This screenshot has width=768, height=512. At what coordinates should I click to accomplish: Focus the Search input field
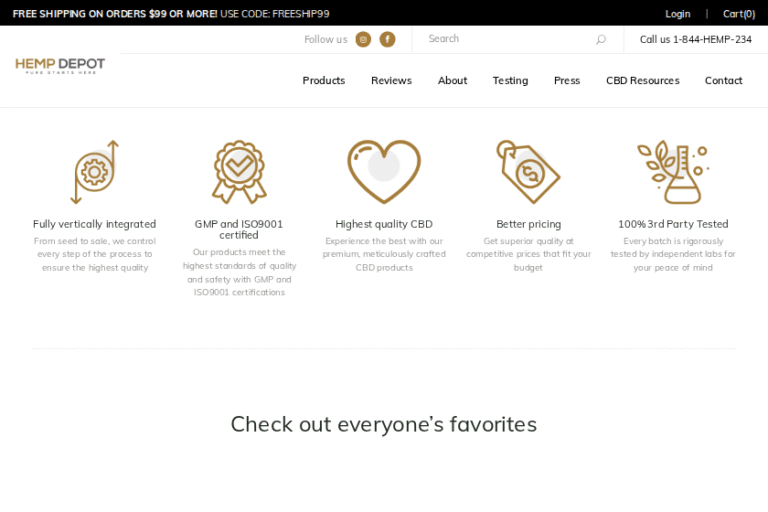(505, 39)
